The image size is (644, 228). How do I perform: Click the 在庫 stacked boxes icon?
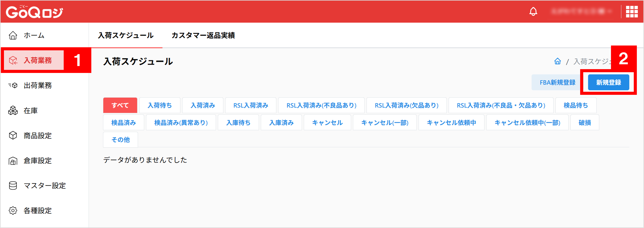click(x=13, y=110)
